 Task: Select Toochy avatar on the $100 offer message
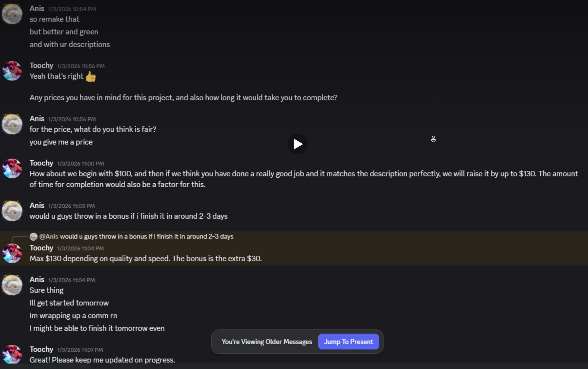[x=12, y=169]
